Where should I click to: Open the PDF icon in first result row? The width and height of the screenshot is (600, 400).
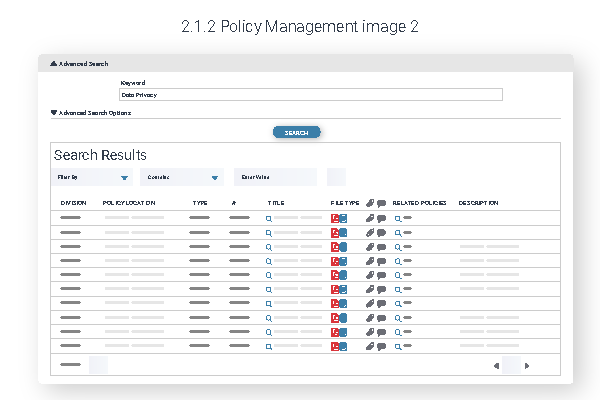click(x=335, y=219)
